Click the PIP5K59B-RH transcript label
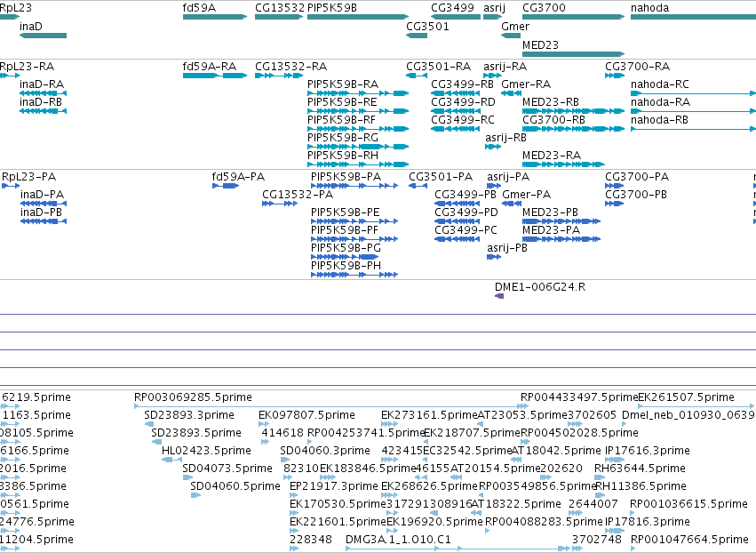The image size is (756, 553). 343,156
